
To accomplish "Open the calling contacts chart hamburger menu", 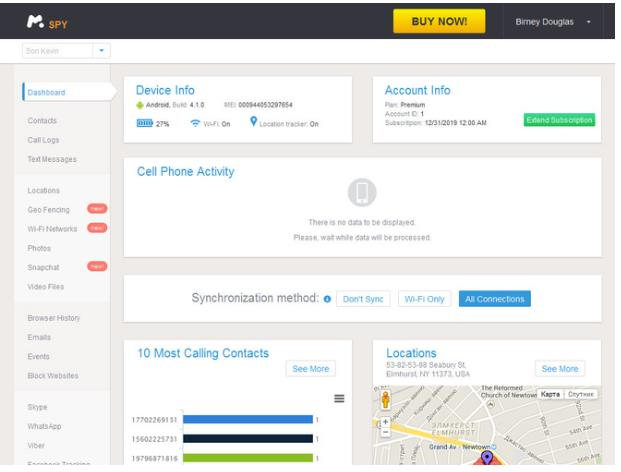I will click(339, 399).
